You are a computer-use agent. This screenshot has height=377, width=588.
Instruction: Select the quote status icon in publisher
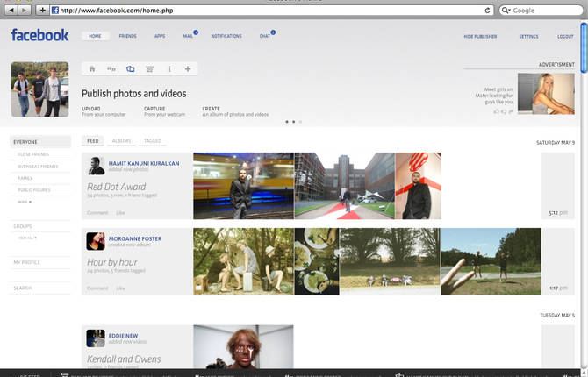tap(111, 69)
